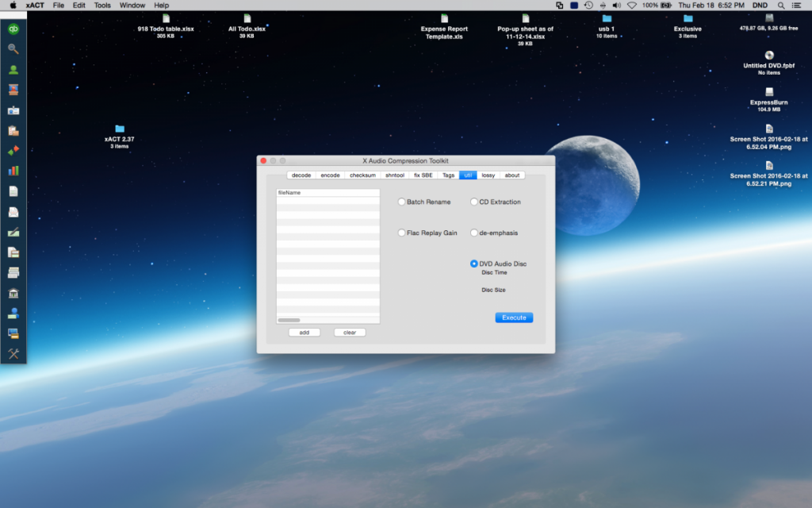Click the fileName column header
The image size is (812, 508).
coord(328,192)
